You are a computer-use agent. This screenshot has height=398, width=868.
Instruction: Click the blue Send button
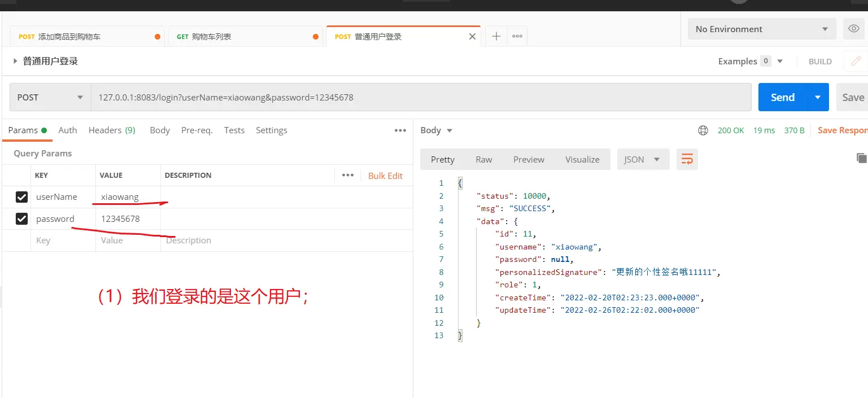782,98
